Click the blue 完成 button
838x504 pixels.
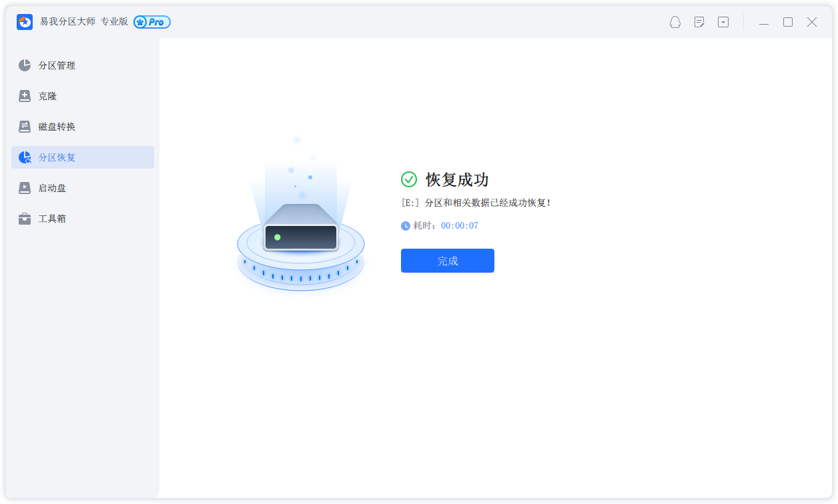click(447, 261)
